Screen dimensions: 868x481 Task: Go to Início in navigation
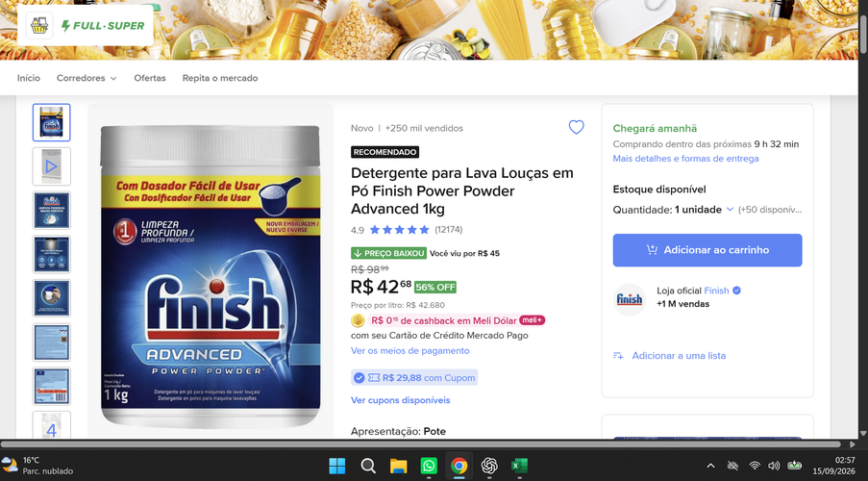tap(28, 78)
